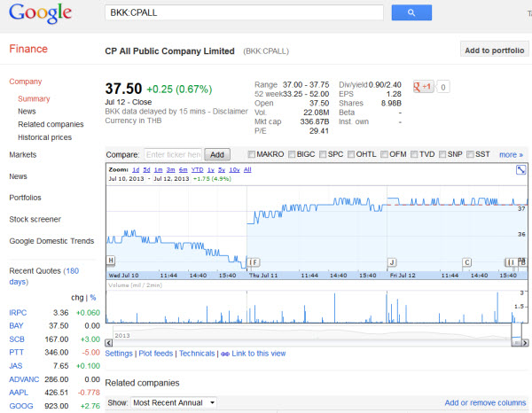Set chart zoom to YTD
532x413 pixels.
pyautogui.click(x=197, y=169)
